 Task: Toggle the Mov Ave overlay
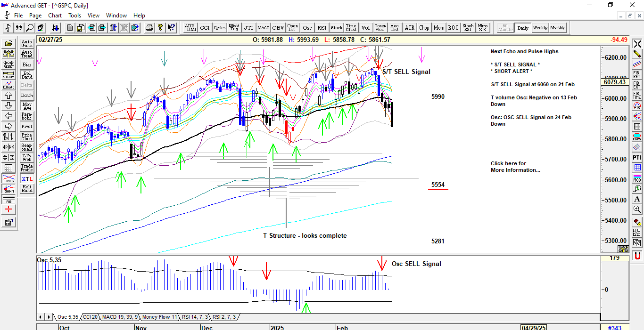[27, 106]
